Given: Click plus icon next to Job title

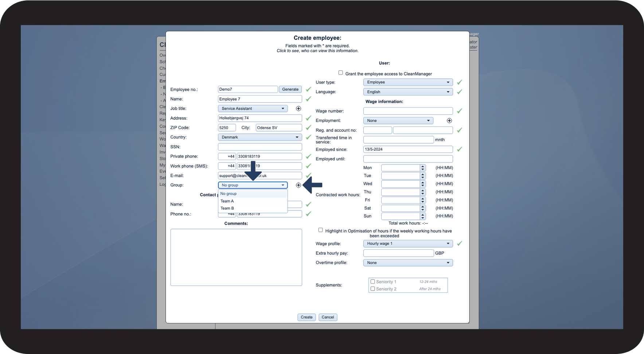Looking at the screenshot, I should pyautogui.click(x=298, y=109).
